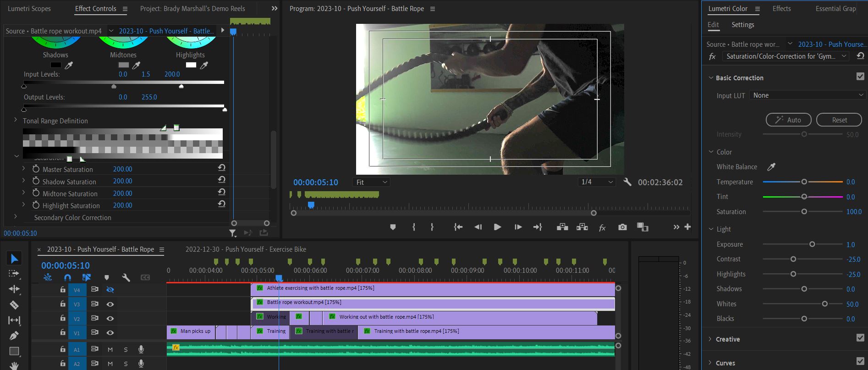Switch to the Lumetri Scopes tab

pos(29,9)
